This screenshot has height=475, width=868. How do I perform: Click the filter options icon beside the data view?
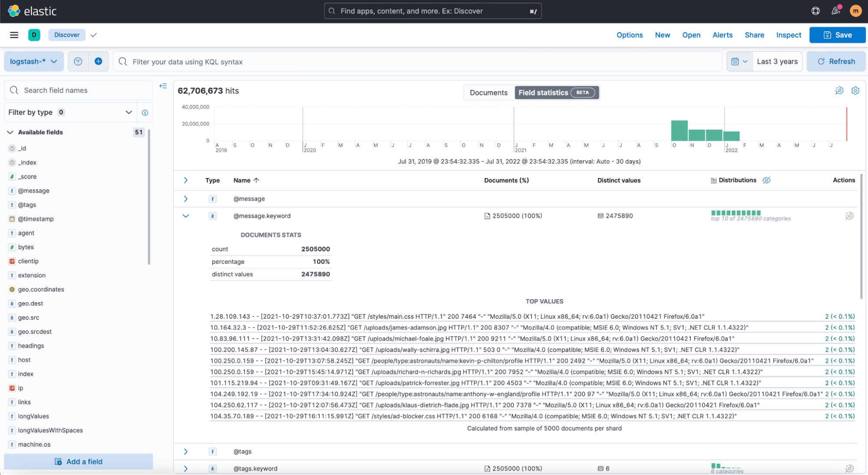coord(78,61)
